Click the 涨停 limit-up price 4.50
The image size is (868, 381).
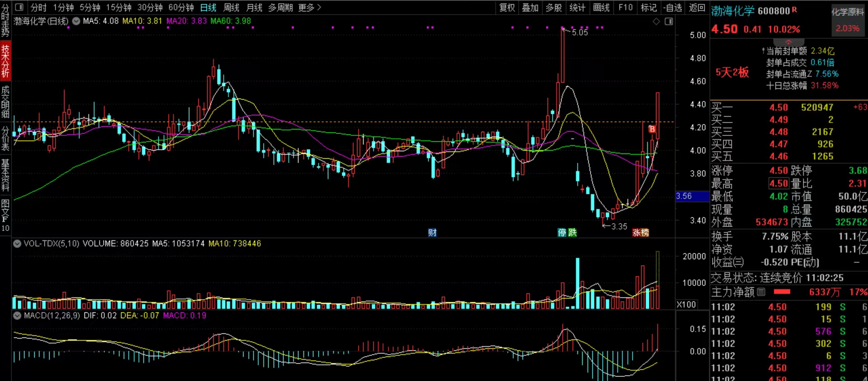pyautogui.click(x=778, y=171)
